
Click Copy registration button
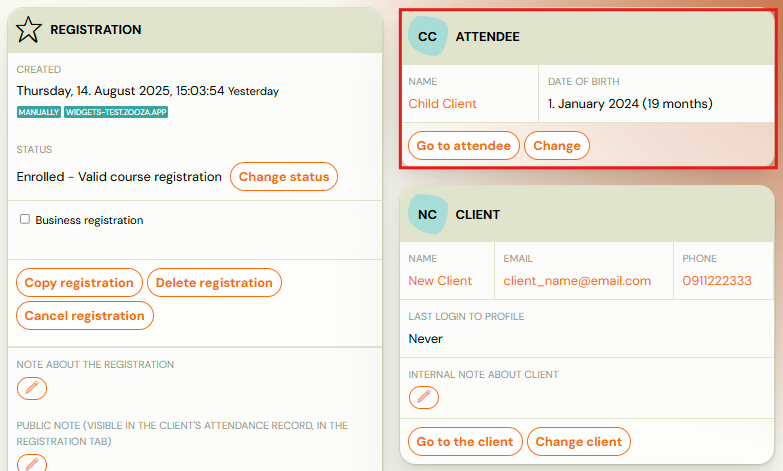(79, 283)
